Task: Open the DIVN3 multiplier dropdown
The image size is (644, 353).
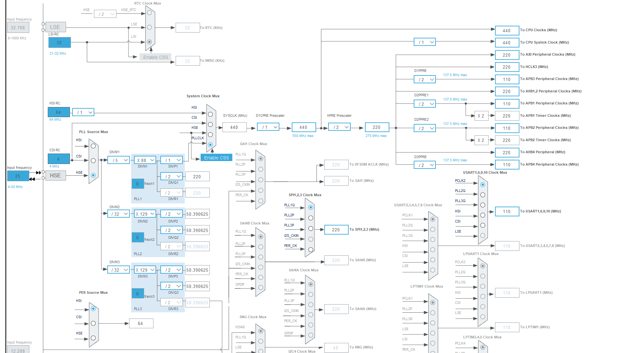Action: (145, 270)
